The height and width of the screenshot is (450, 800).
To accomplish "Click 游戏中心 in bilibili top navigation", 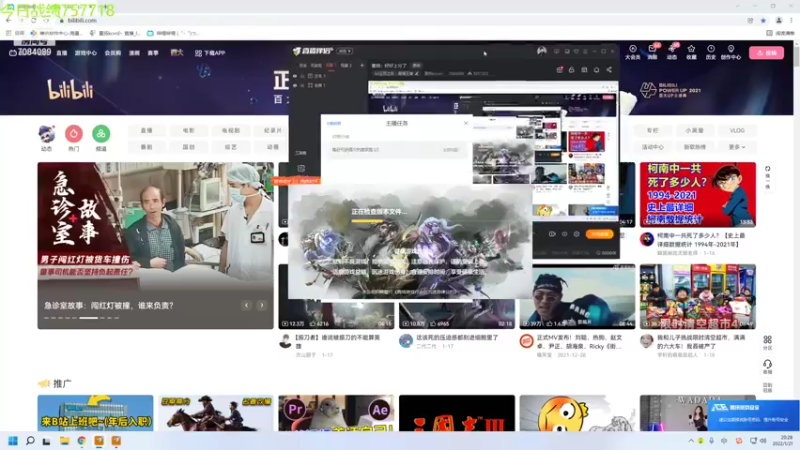I will click(86, 53).
